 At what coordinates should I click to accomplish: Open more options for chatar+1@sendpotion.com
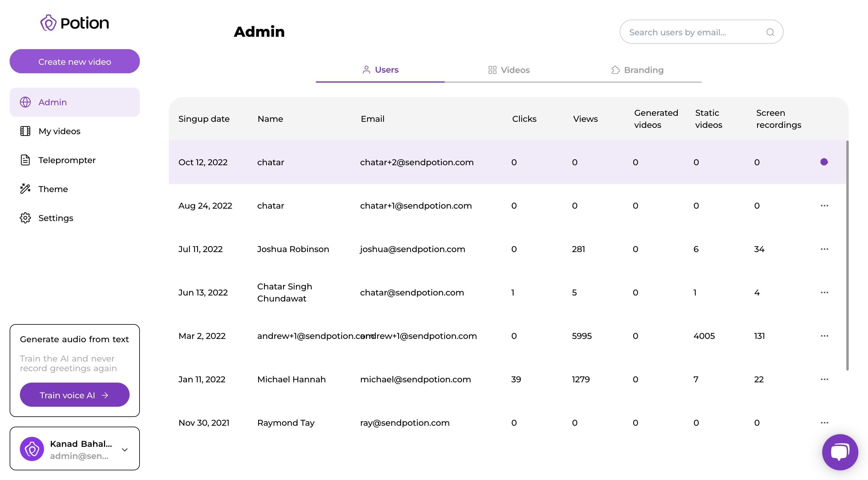point(825,206)
